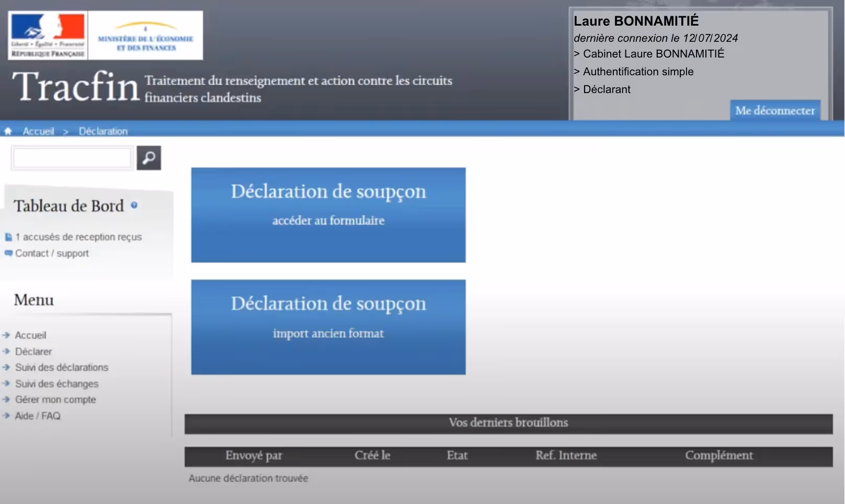Click Déclaration in the breadcrumb
This screenshot has width=845, height=504.
(x=103, y=131)
